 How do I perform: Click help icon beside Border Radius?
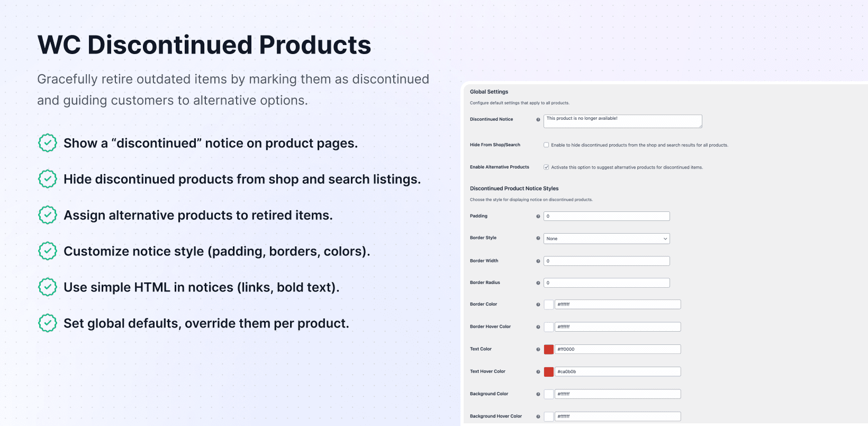click(538, 283)
